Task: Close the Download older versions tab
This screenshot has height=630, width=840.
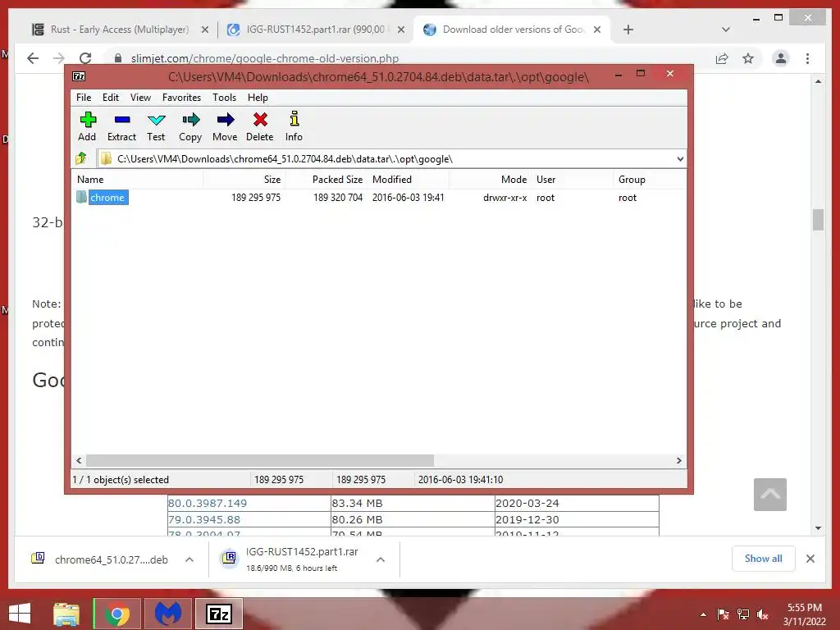Action: point(597,30)
